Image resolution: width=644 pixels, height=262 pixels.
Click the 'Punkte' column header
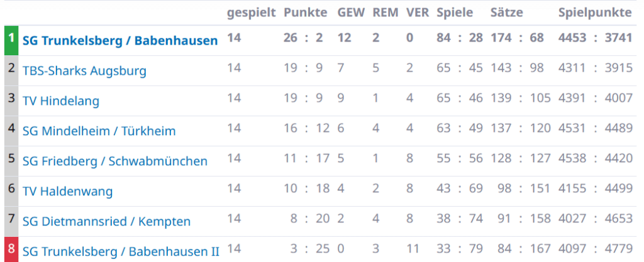coord(305,13)
